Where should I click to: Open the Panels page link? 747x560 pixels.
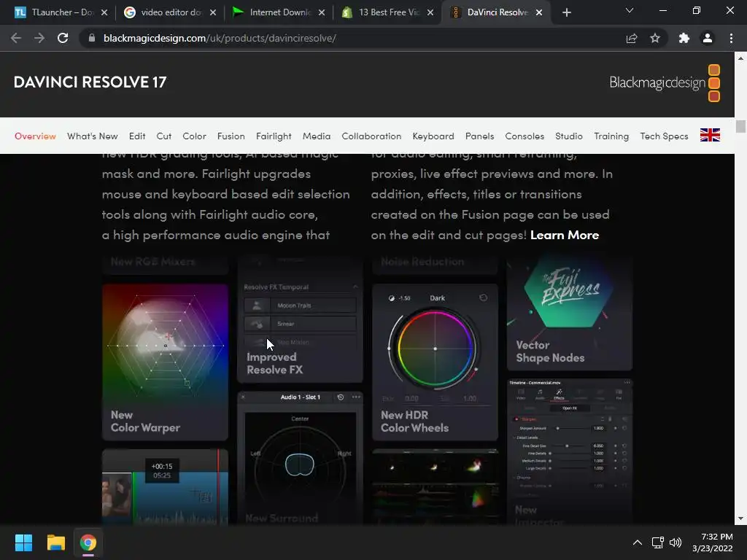coord(480,136)
